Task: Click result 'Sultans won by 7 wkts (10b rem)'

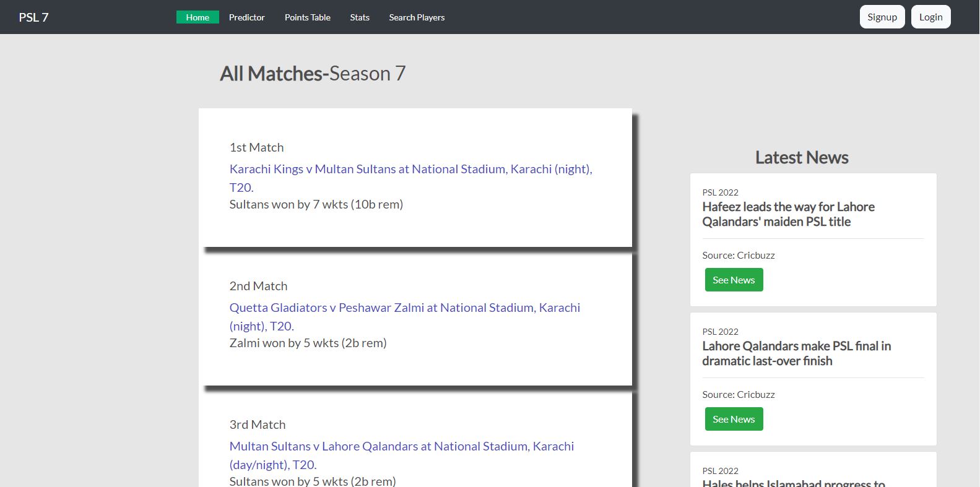Action: tap(316, 204)
